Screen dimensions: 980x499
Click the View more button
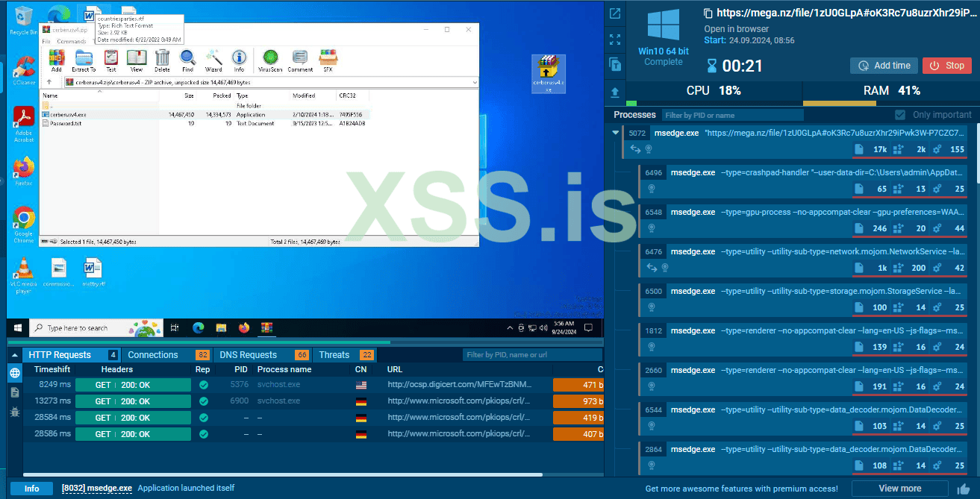point(899,489)
